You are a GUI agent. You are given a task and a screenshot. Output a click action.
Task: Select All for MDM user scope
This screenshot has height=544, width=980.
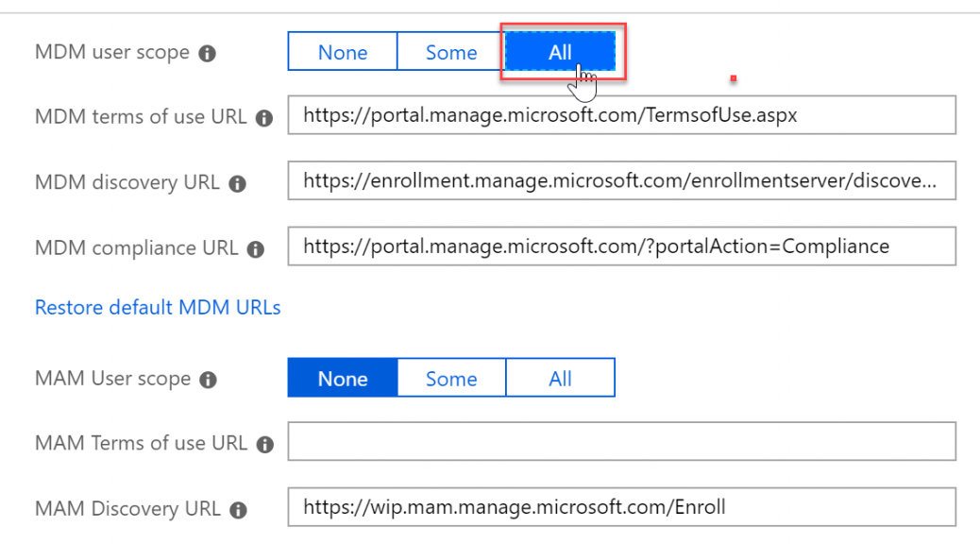click(560, 52)
